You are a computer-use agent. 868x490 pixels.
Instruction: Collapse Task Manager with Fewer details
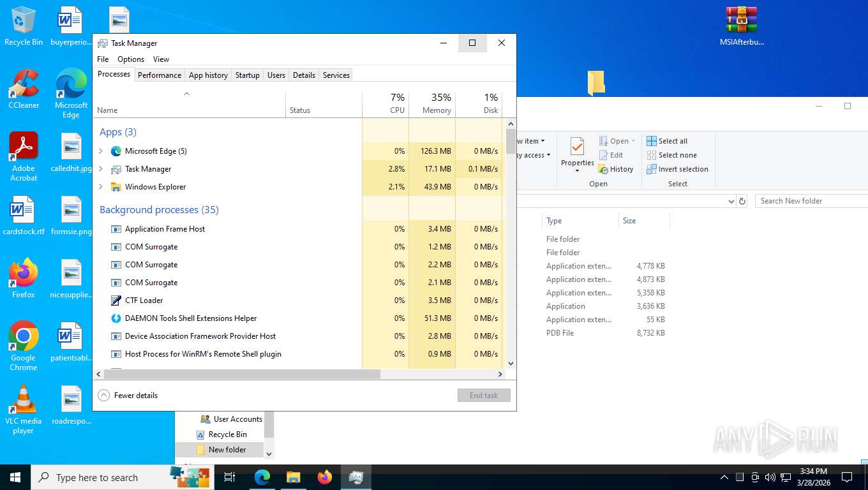(x=128, y=396)
